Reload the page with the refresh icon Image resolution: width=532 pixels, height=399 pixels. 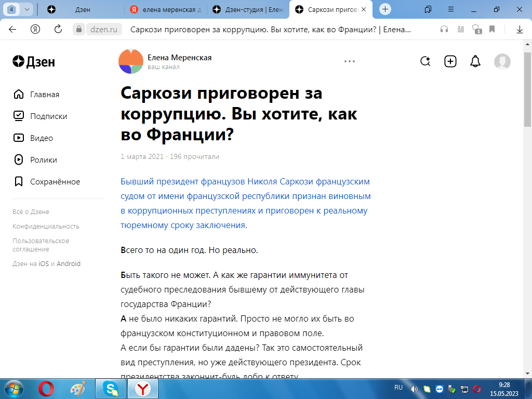click(x=57, y=30)
